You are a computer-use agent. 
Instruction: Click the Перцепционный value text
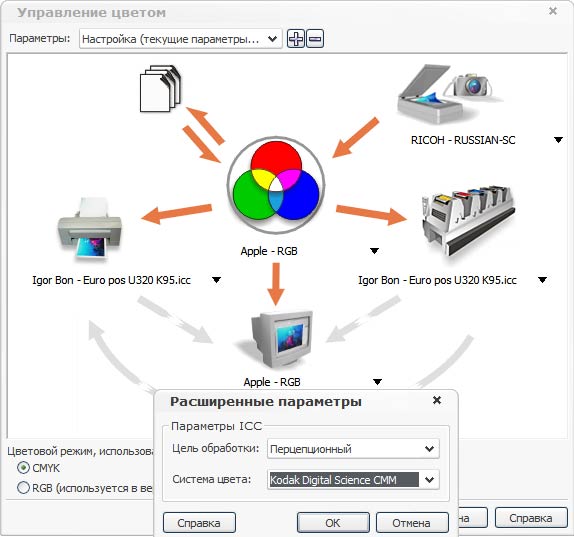pos(311,449)
